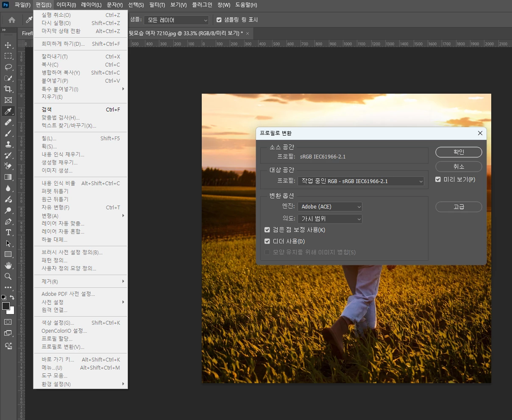Viewport: 512px width, 420px height.
Task: Select the History Brush tool
Action: point(8,155)
